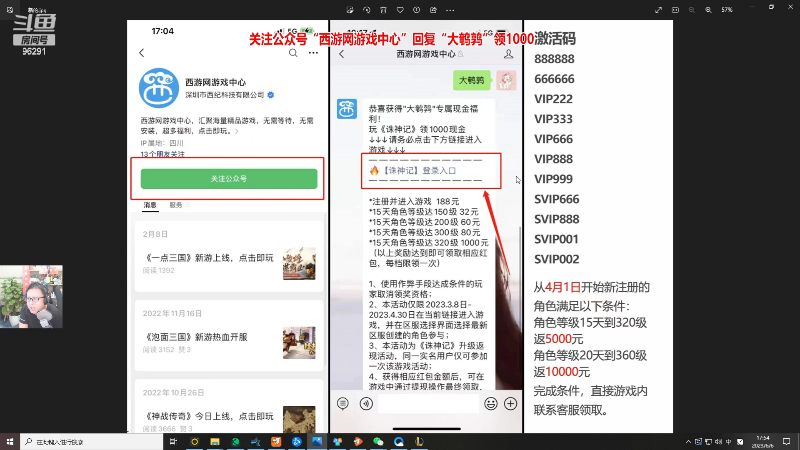This screenshot has height=450, width=800.
Task: Tap the plus icon in chat input bar
Action: (511, 404)
